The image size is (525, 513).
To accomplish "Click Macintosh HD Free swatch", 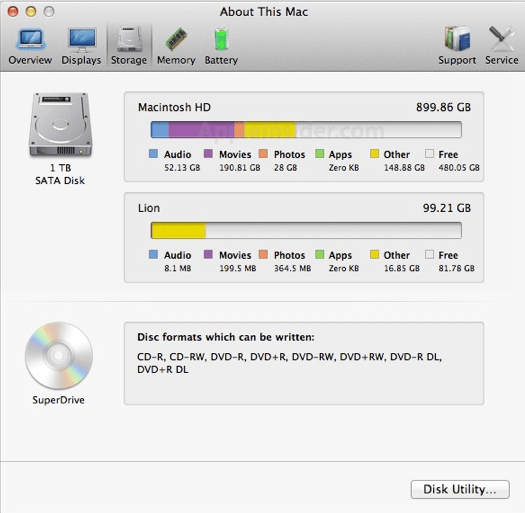I will [x=429, y=154].
